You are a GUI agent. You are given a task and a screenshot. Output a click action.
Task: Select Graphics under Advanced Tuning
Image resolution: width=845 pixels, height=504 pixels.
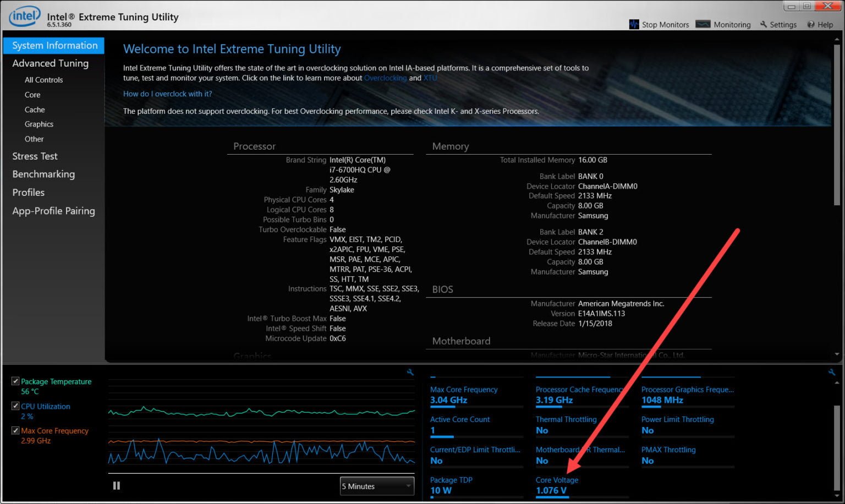(39, 124)
